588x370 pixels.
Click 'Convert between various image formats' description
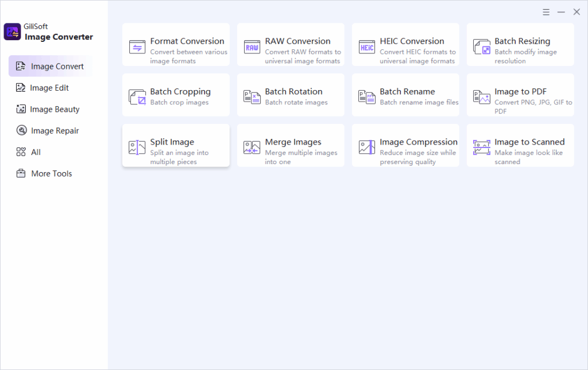click(x=188, y=57)
